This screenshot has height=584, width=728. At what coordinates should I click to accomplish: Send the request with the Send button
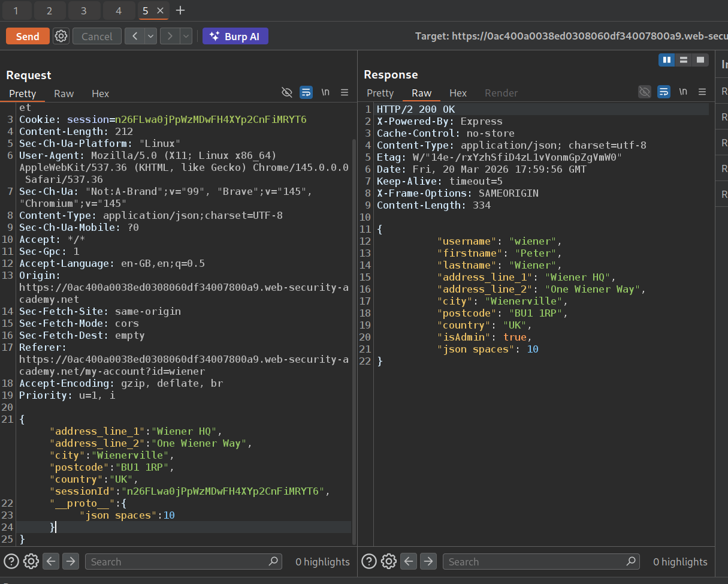tap(28, 36)
